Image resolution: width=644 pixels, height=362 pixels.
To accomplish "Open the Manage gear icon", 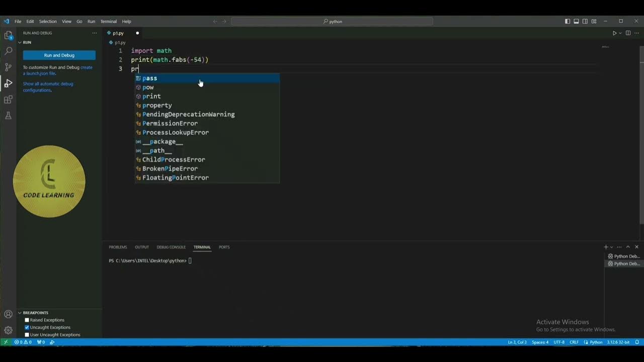I will point(8,330).
